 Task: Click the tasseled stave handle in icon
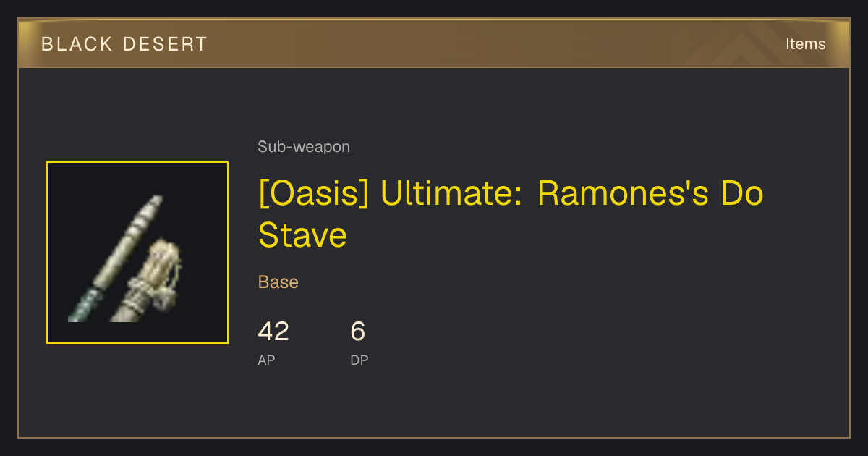148,282
